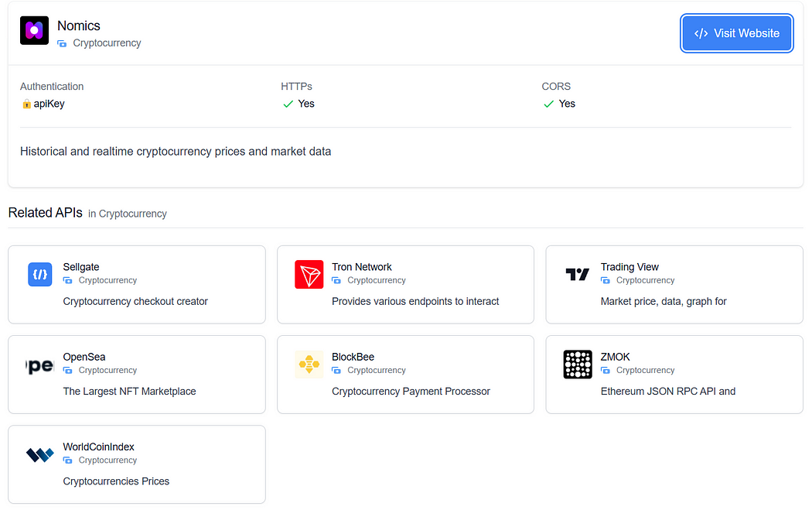The image size is (812, 510).
Task: Click the ZMOK dotted logo
Action: click(x=578, y=365)
